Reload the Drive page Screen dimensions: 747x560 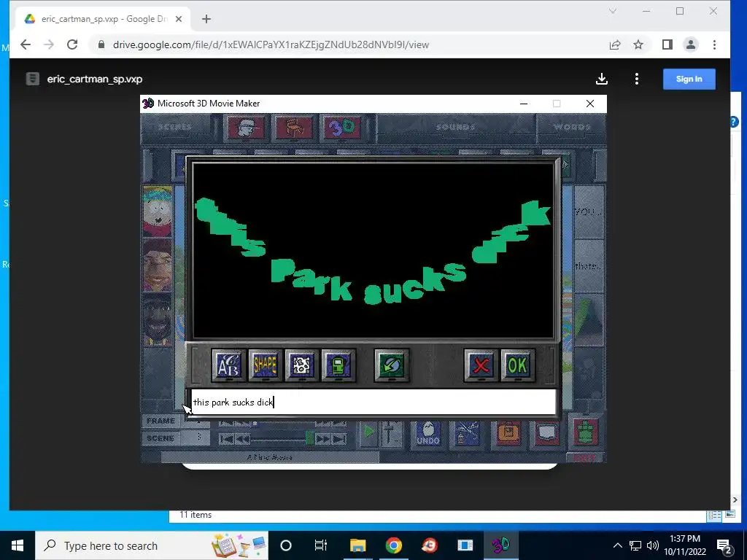72,44
